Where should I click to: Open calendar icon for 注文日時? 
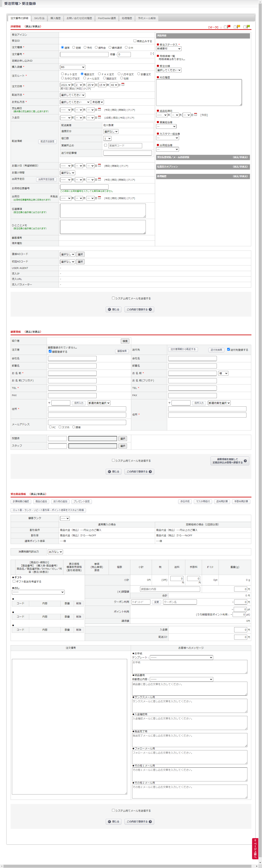click(123, 85)
